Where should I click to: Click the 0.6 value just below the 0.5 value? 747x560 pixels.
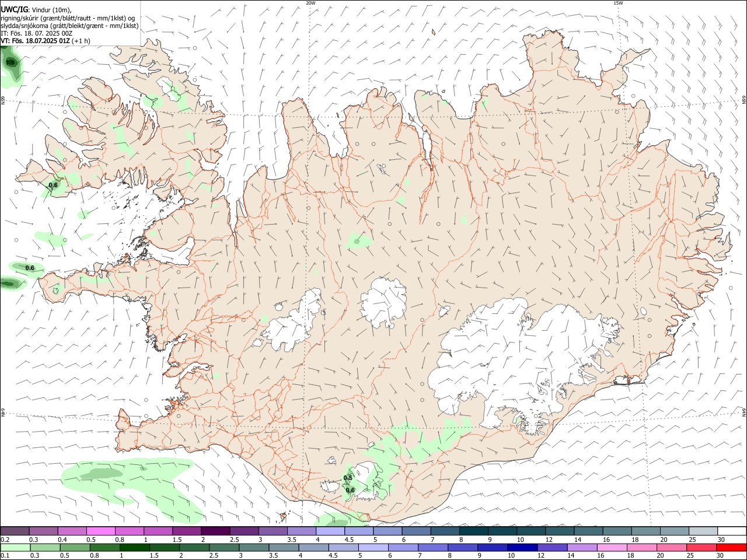(350, 490)
